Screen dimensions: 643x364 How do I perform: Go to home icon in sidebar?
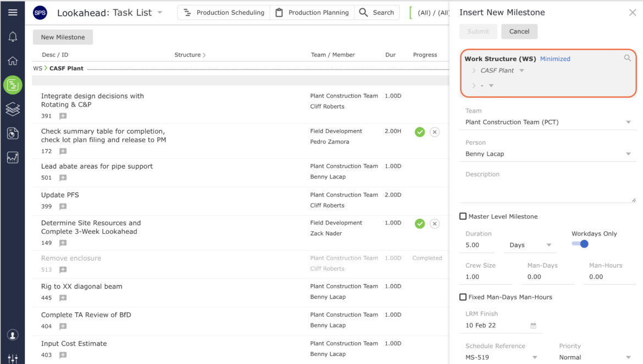[13, 61]
